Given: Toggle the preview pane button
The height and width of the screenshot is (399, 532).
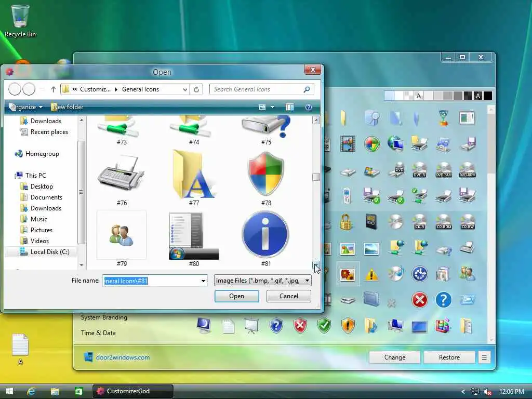Looking at the screenshot, I should pyautogui.click(x=290, y=107).
